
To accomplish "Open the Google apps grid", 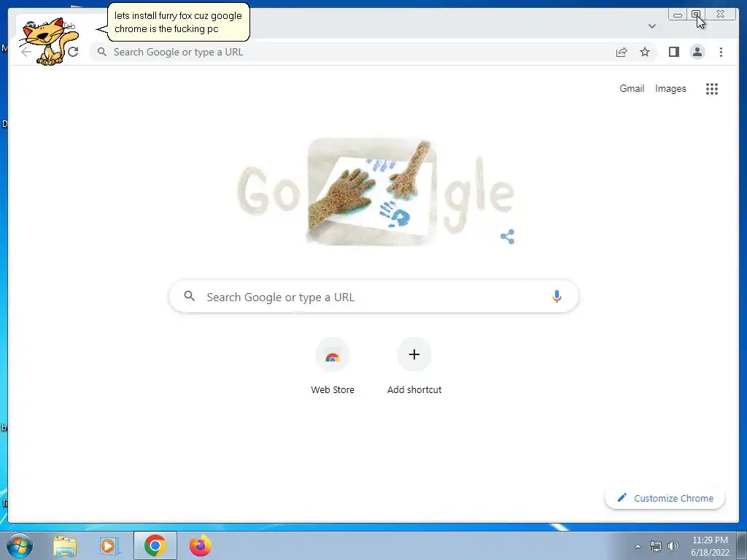I will click(x=712, y=88).
